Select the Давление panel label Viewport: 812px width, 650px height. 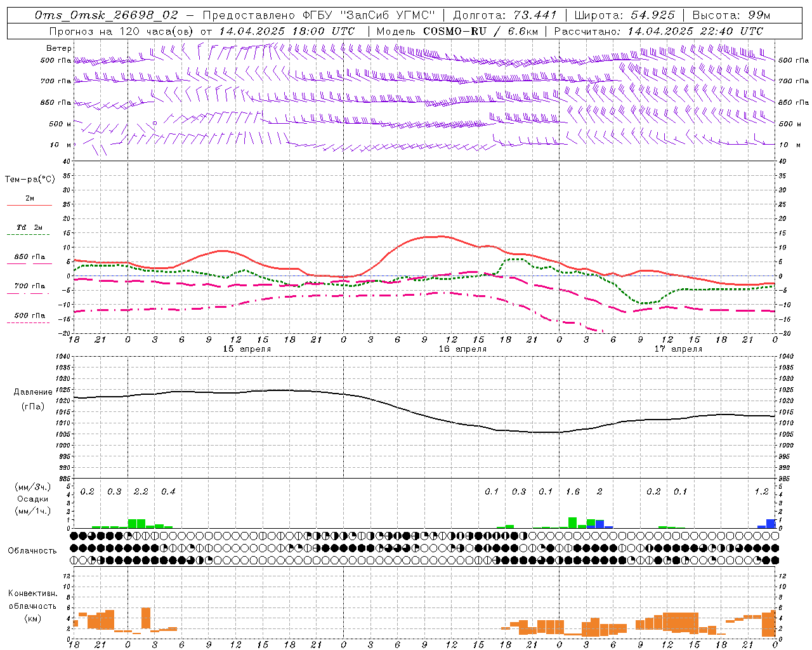pyautogui.click(x=33, y=392)
